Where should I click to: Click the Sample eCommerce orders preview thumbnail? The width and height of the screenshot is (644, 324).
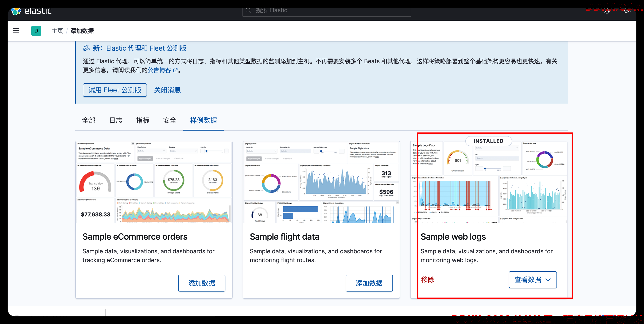(x=154, y=182)
